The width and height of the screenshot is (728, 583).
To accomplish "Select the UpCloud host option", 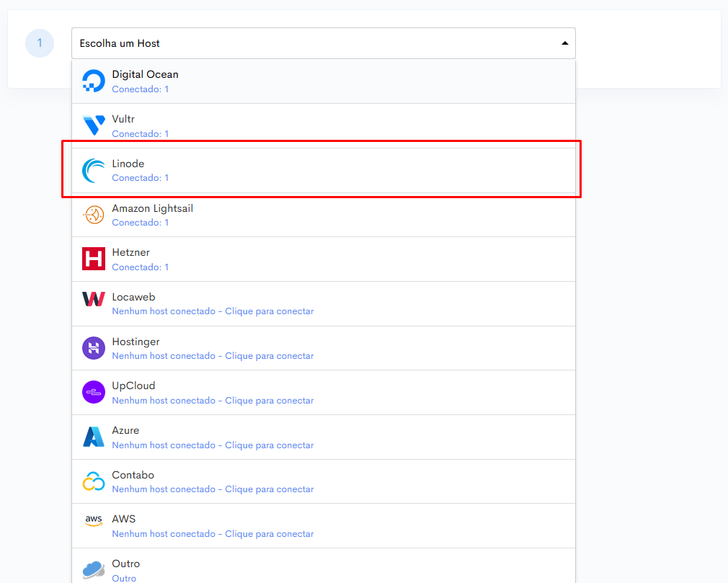I will point(324,393).
